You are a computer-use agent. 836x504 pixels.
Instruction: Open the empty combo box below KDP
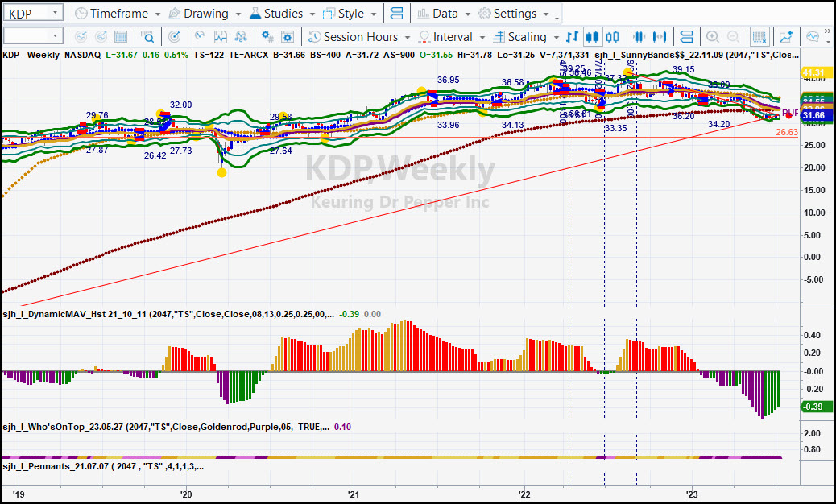(x=33, y=36)
